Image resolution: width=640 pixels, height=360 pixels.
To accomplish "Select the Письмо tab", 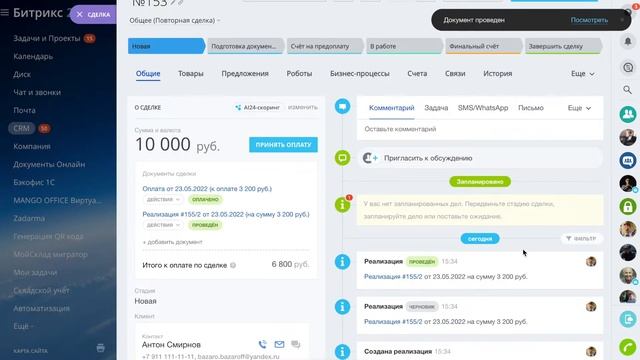I will click(531, 108).
